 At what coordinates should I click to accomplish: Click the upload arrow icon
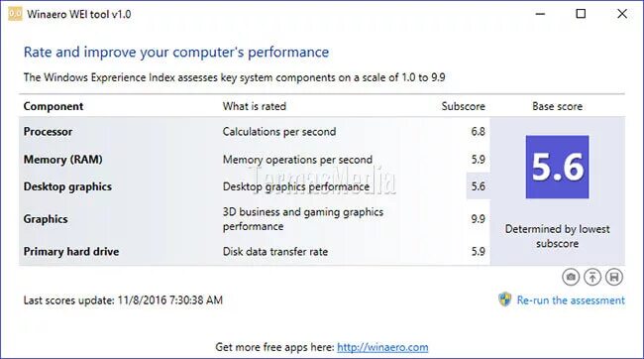(592, 277)
